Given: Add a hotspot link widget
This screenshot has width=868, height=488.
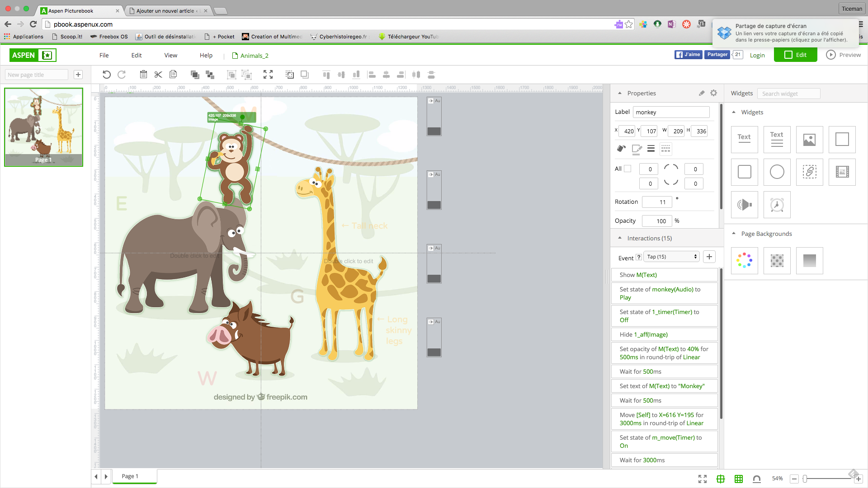Looking at the screenshot, I should point(809,172).
